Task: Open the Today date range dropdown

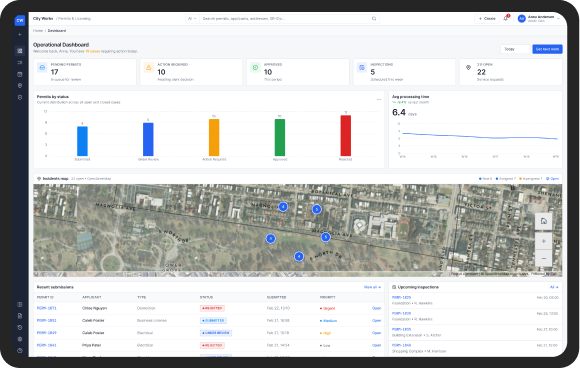Action: coord(515,49)
